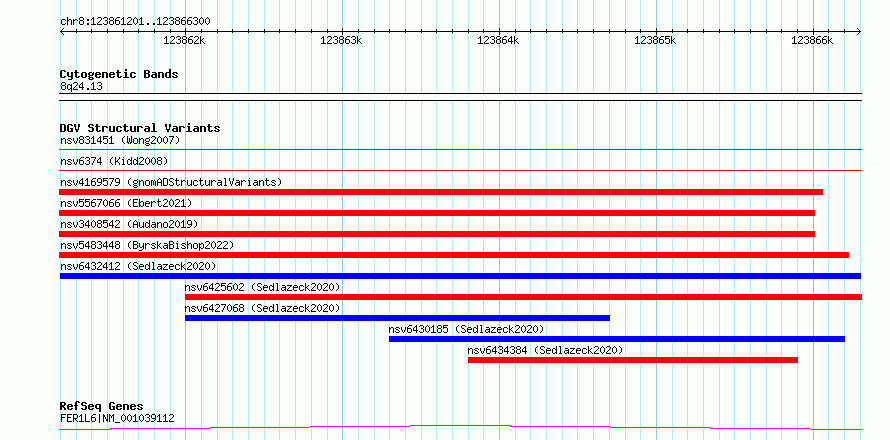Select the nsv6374 (Kidd2008) variant label
Image resolution: width=890 pixels, height=440 pixels.
(x=114, y=161)
